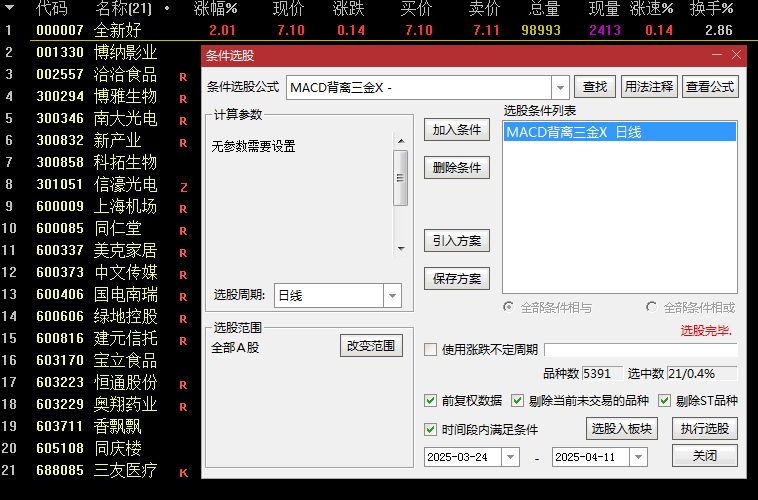Uncheck 剔除ST品种 option
758x500 pixels.
coord(664,400)
